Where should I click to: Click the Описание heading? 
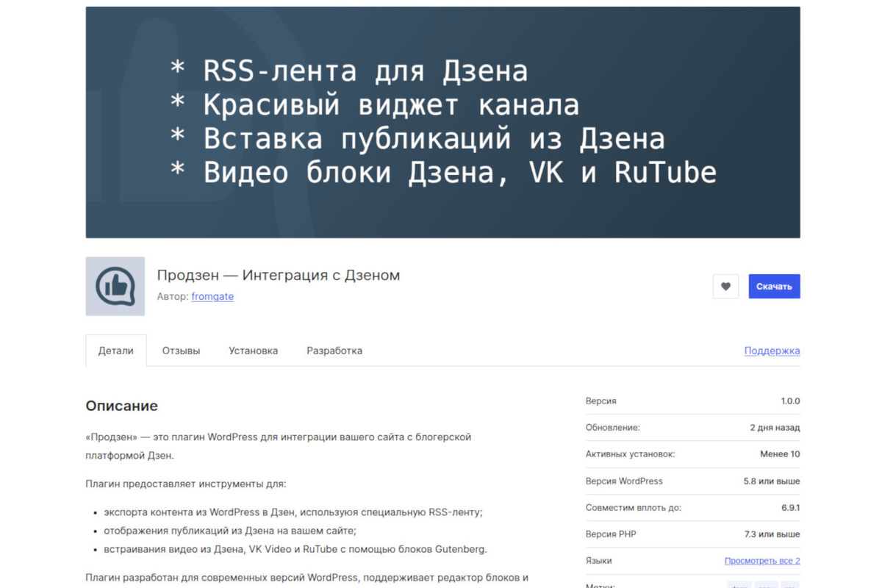[122, 406]
